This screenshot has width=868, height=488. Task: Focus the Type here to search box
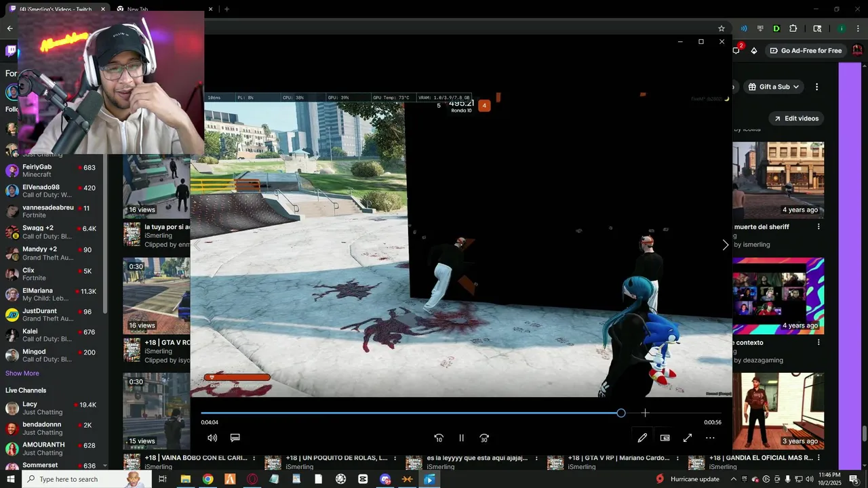click(88, 479)
